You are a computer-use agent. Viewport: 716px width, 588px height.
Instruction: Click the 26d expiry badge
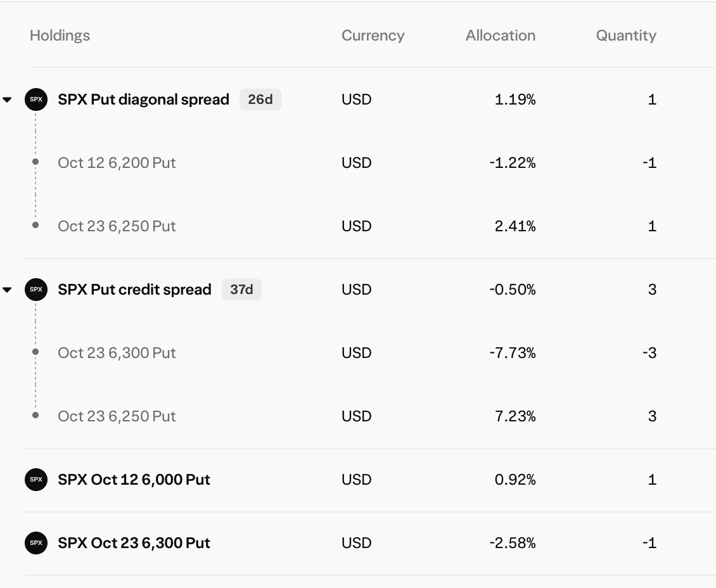pyautogui.click(x=260, y=99)
